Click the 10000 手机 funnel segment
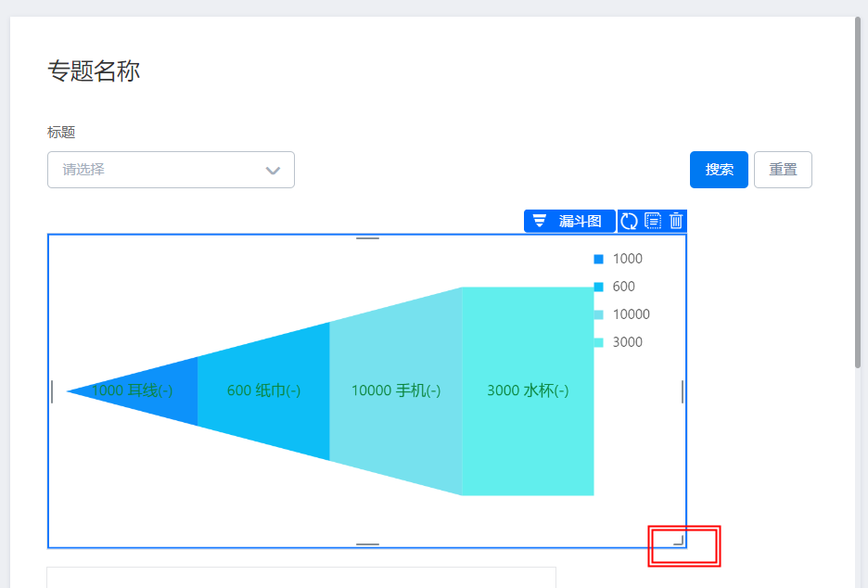The image size is (868, 588). pos(396,390)
